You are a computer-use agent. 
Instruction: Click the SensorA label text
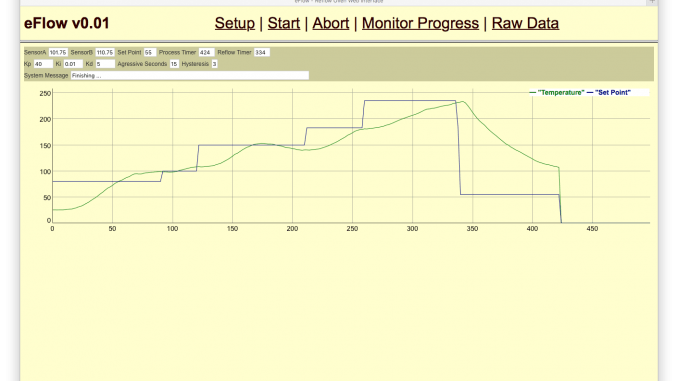point(35,52)
